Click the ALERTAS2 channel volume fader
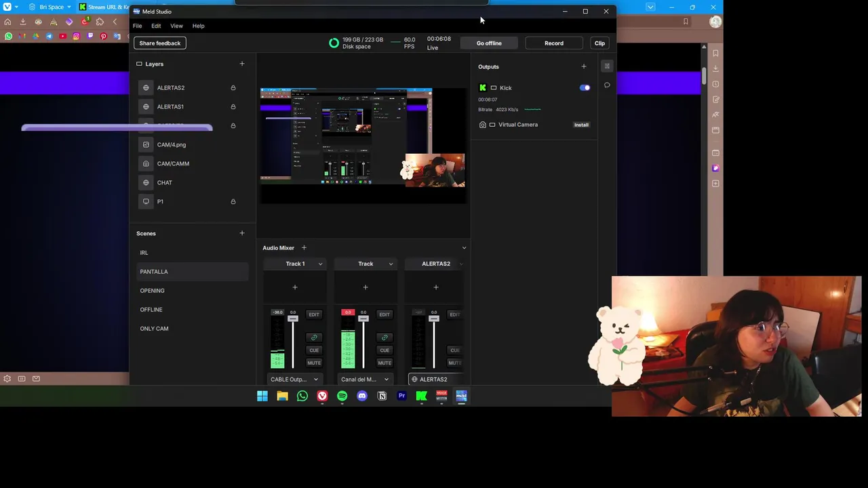This screenshot has height=488, width=868. click(x=434, y=319)
